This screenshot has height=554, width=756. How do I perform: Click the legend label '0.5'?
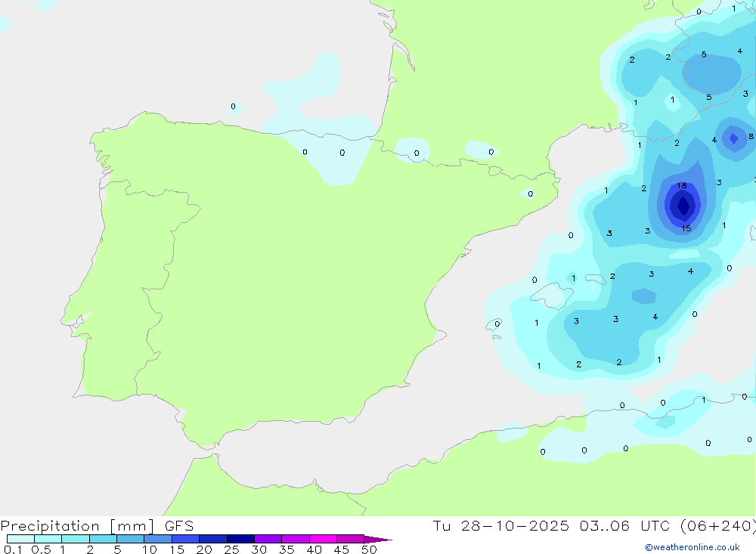coord(41,549)
